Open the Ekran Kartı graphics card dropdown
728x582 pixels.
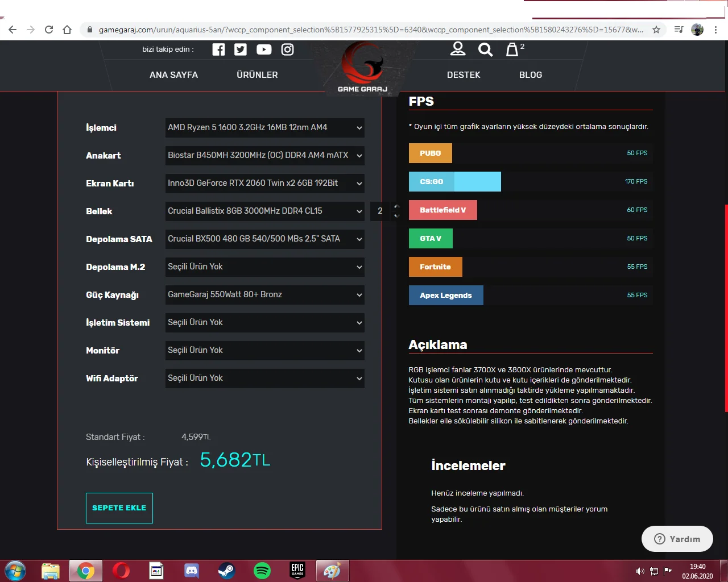click(265, 184)
